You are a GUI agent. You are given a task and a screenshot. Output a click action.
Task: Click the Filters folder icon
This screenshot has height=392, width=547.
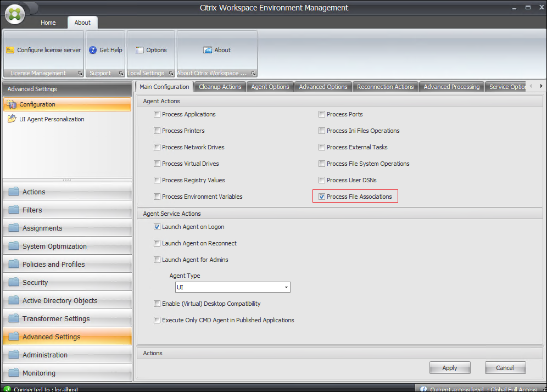pos(14,210)
